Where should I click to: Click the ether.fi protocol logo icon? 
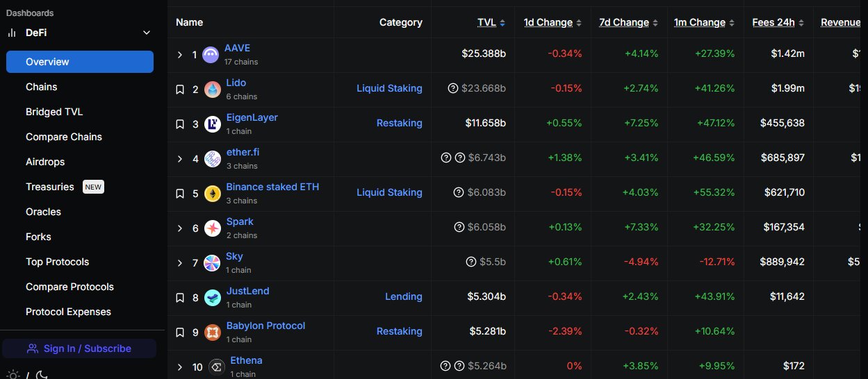[213, 159]
